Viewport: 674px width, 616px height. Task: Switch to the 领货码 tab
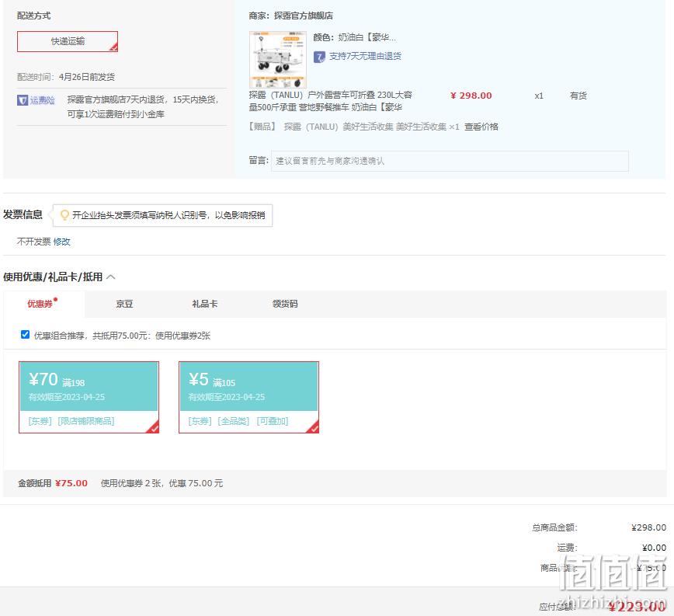pos(285,304)
